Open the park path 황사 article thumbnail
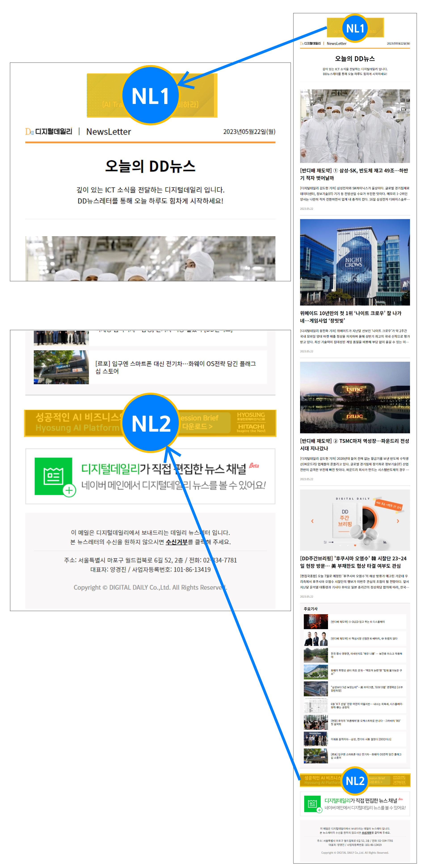 pos(315,655)
